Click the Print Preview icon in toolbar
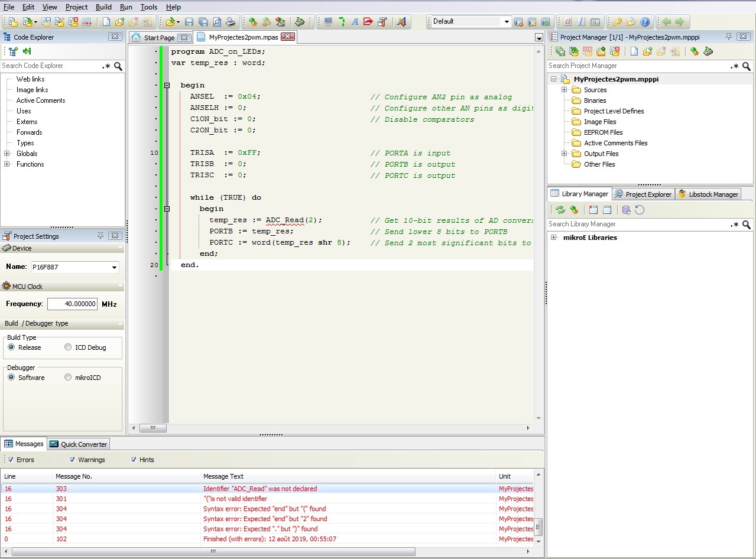756x559 pixels. click(216, 22)
